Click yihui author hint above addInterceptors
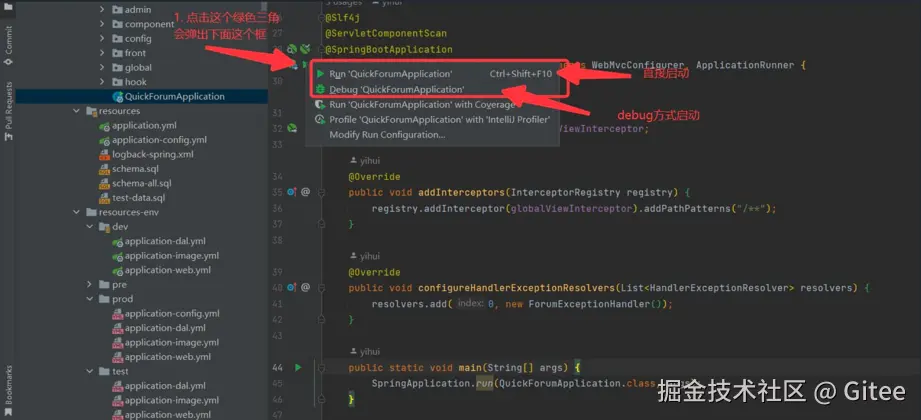The height and width of the screenshot is (420, 921). (x=365, y=160)
